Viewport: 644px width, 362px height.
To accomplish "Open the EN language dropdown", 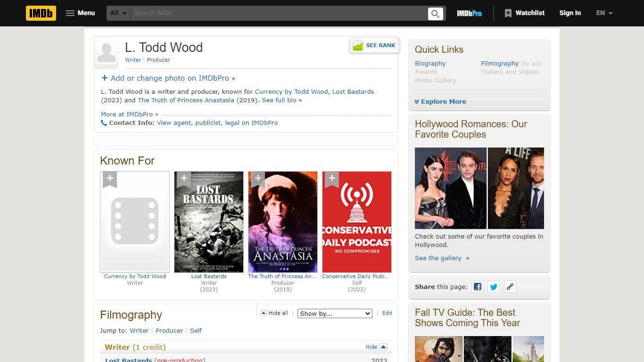I will pos(604,13).
